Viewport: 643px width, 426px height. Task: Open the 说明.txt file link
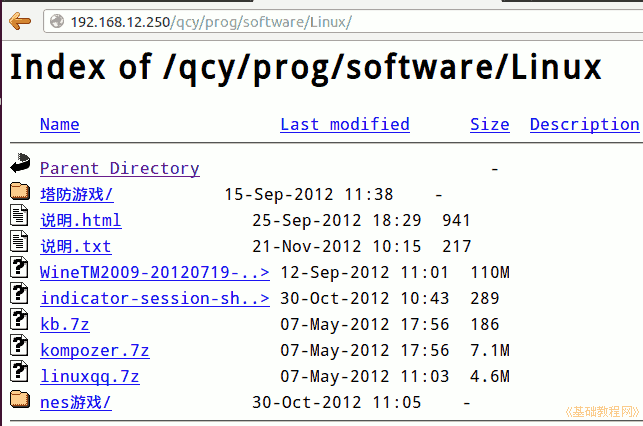[76, 246]
